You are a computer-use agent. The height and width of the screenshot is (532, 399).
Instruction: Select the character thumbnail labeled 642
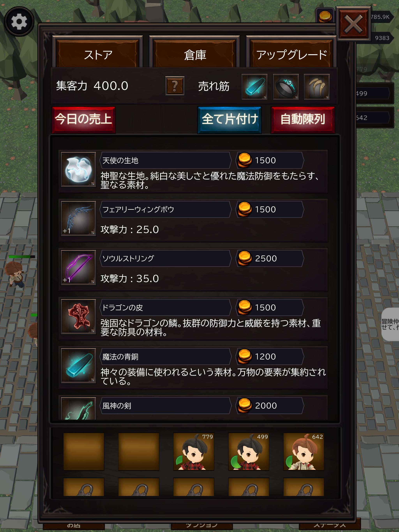[304, 451]
